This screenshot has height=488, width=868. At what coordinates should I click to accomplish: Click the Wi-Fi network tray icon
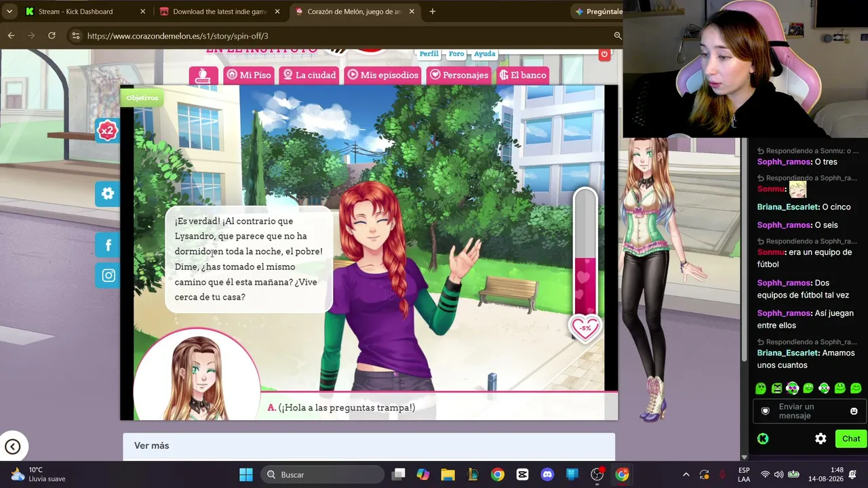coord(765,474)
